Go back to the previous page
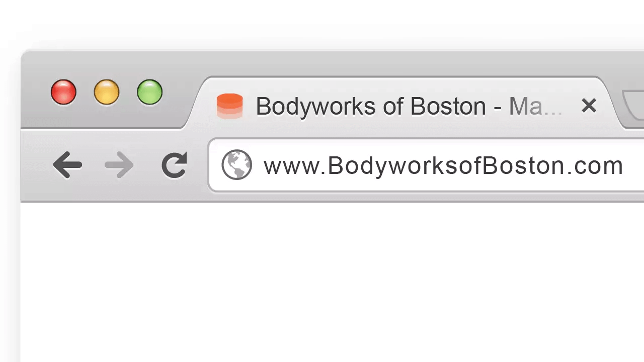 [x=67, y=165]
